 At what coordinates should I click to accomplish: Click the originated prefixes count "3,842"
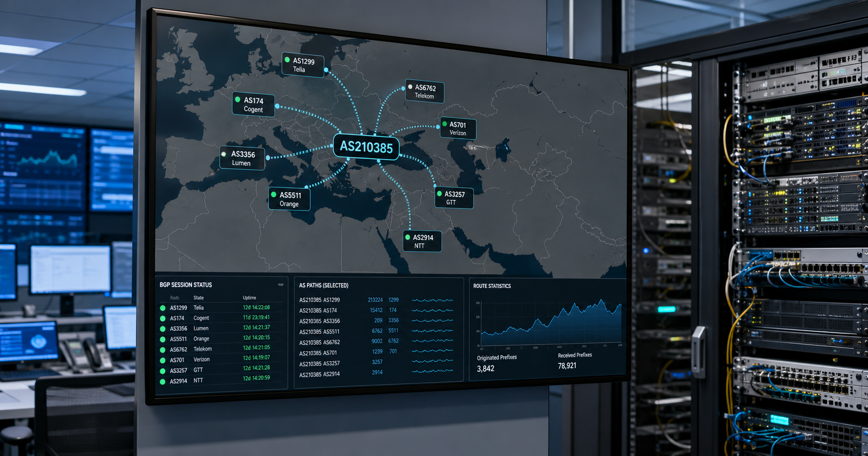click(x=485, y=369)
